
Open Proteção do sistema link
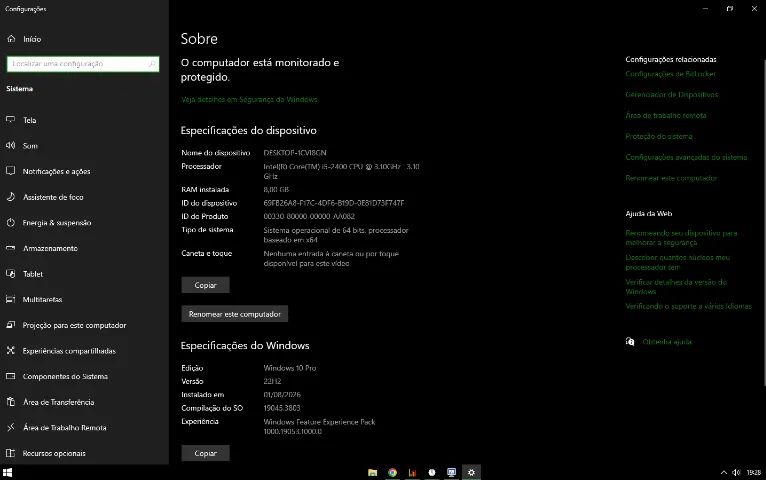tap(659, 137)
